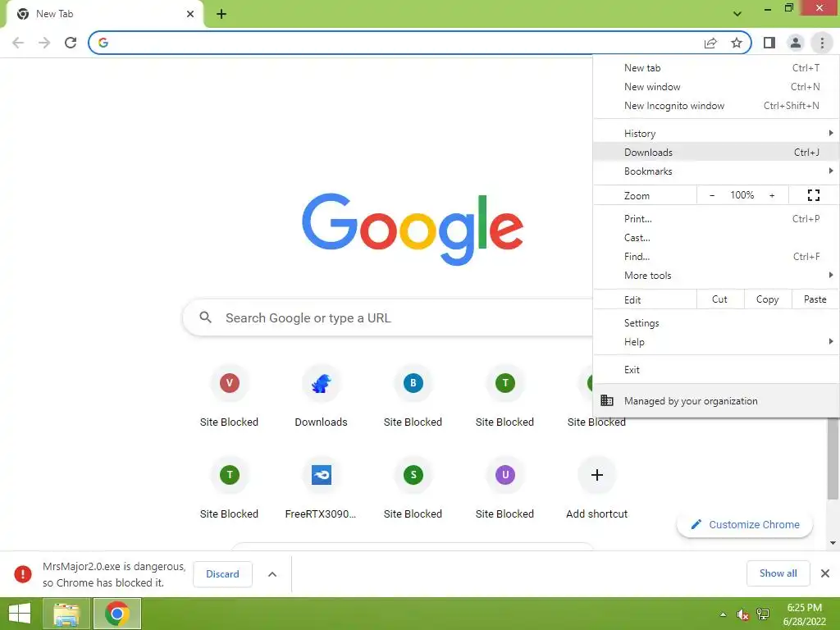Image resolution: width=840 pixels, height=630 pixels.
Task: Discard the blocked MrsMajor2.0.exe download
Action: coord(222,574)
